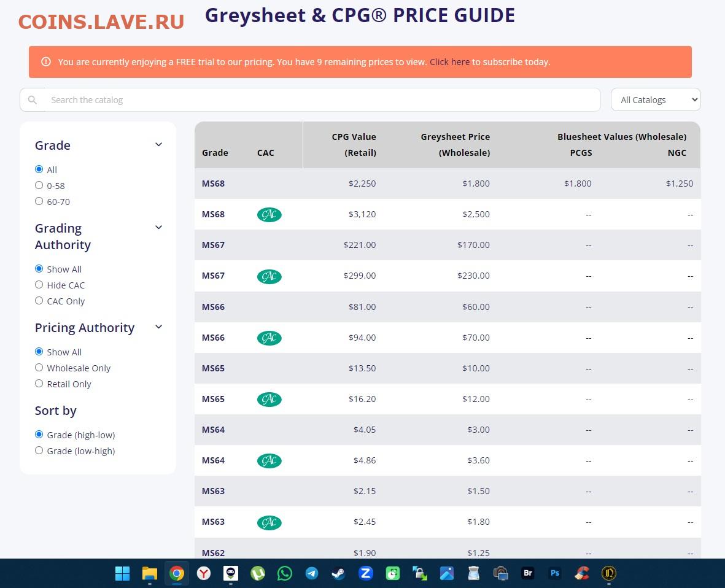Open File Explorer from the taskbar
The height and width of the screenshot is (588, 725).
point(150,573)
